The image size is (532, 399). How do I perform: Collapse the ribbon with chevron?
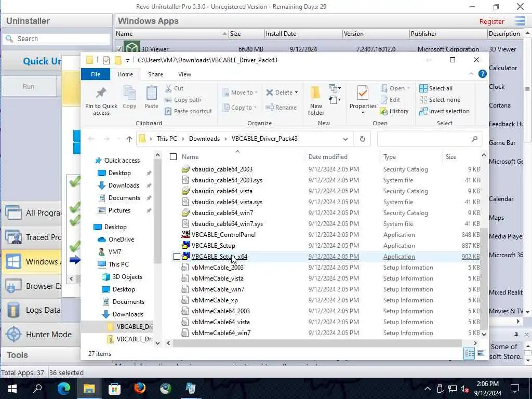[471, 74]
